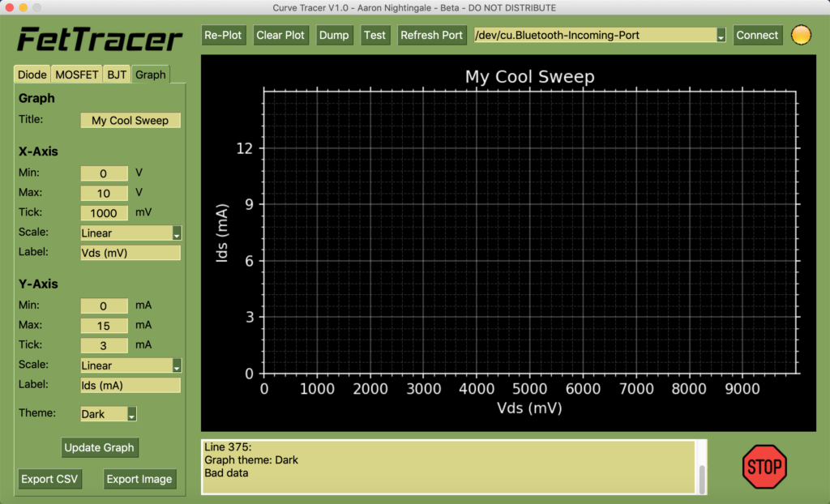830x504 pixels.
Task: Click the 'Graph theme: Dark' log line
Action: coord(251,460)
